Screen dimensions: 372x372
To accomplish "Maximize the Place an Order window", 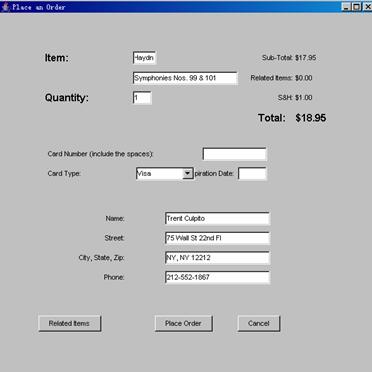I will 357,7.
